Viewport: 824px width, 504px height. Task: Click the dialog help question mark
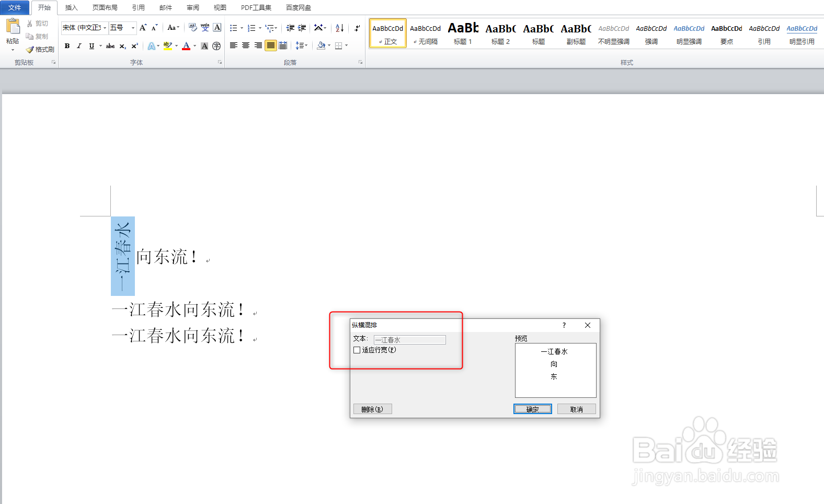(x=564, y=325)
